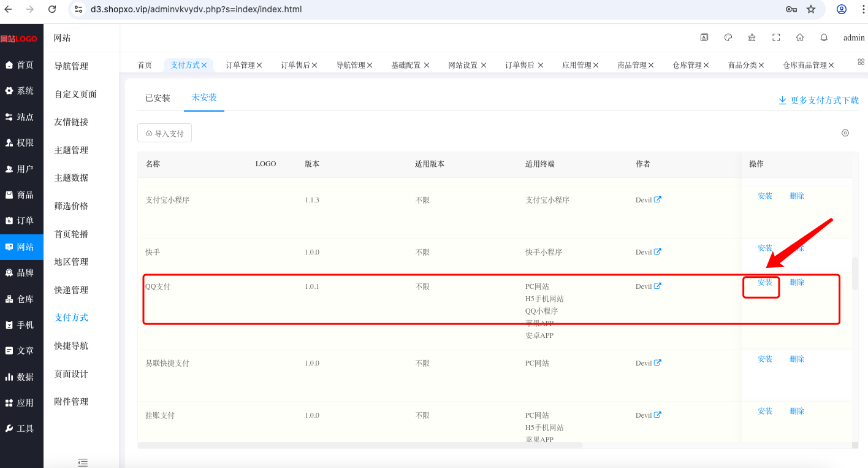Open Devil author link icon in 支付宝小程序 row
Image resolution: width=868 pixels, height=468 pixels.
pos(658,199)
